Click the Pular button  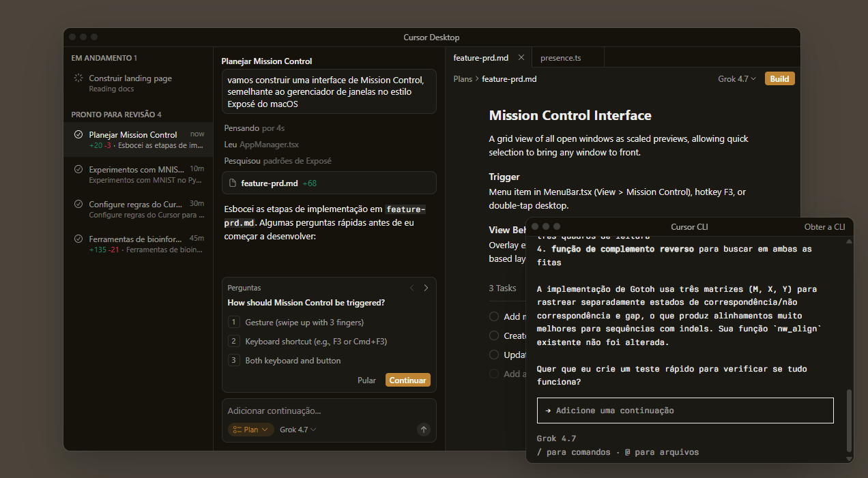coord(366,380)
